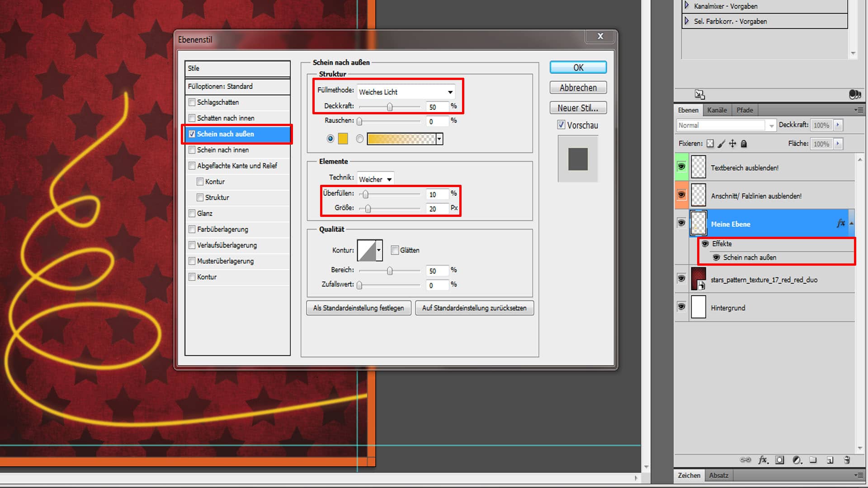
Task: Delete layer with the trash icon
Action: [847, 460]
